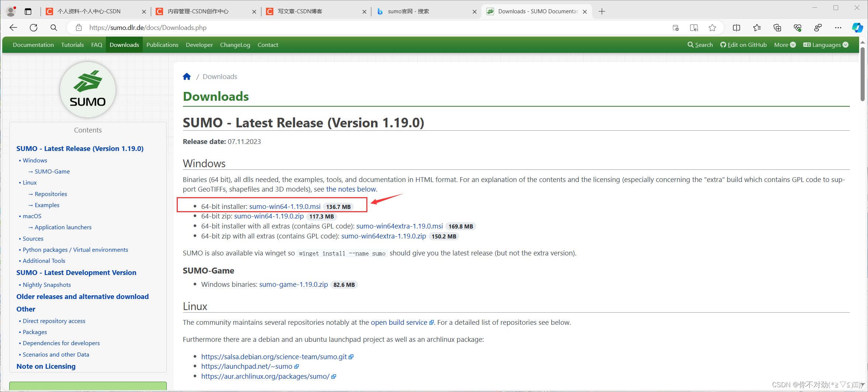Close the sumo官网 search tab

474,11
